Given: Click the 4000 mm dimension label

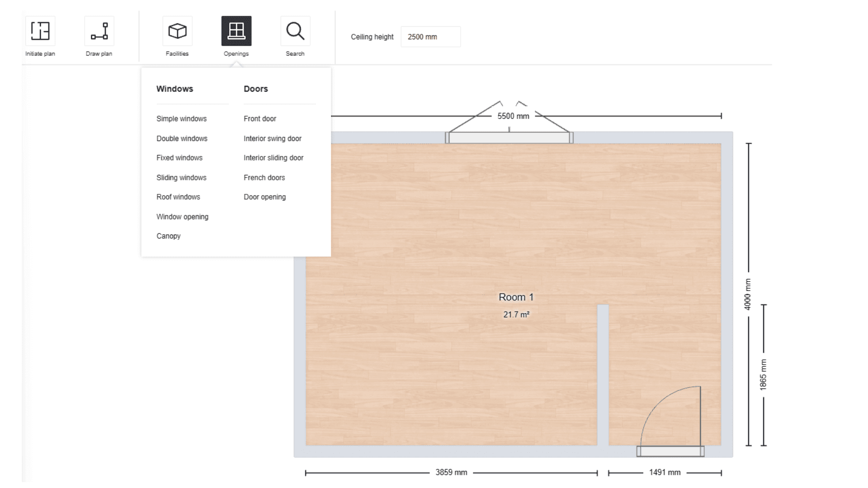Looking at the screenshot, I should pyautogui.click(x=748, y=294).
